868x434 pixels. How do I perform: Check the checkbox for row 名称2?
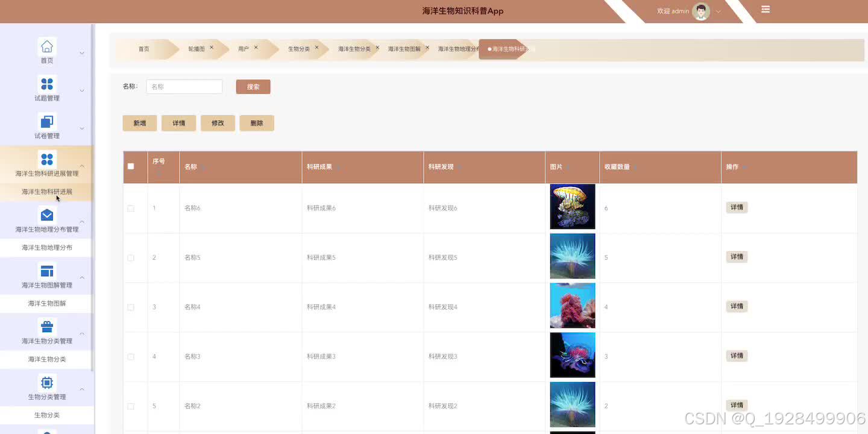pyautogui.click(x=131, y=406)
